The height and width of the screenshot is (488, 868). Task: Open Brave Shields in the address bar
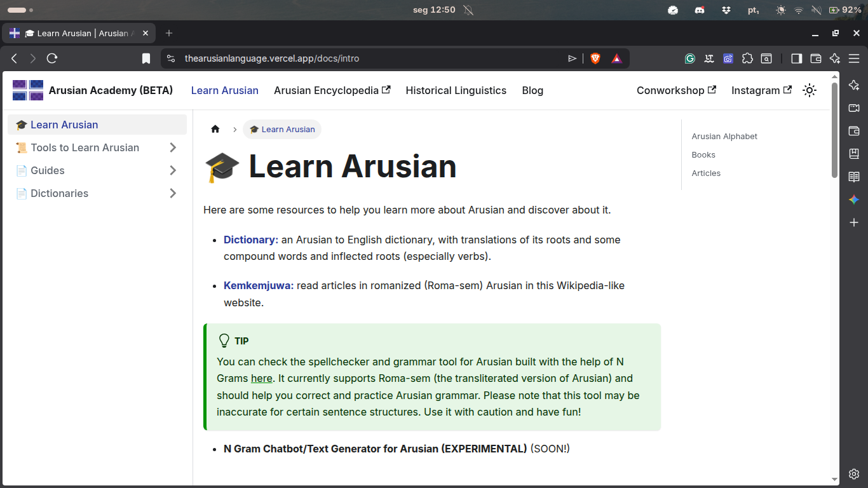[x=595, y=58]
